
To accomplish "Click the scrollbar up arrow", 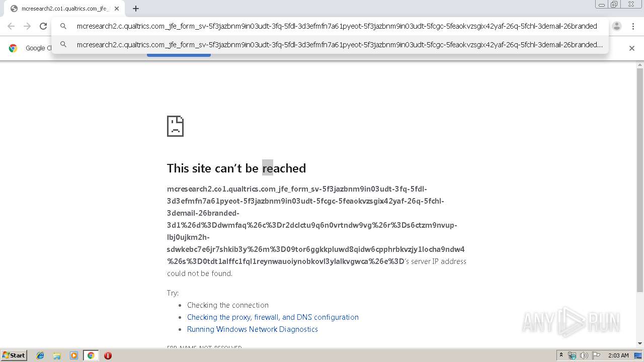I will [x=640, y=64].
